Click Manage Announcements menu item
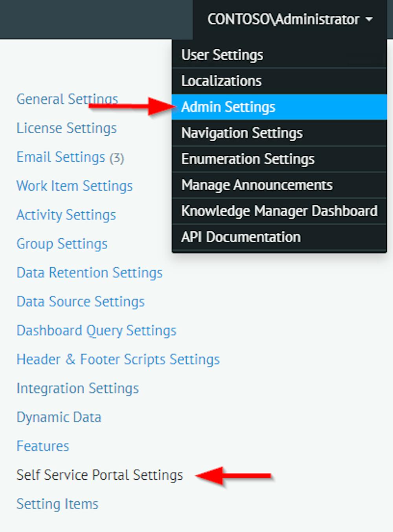Image resolution: width=393 pixels, height=532 pixels. point(257,184)
